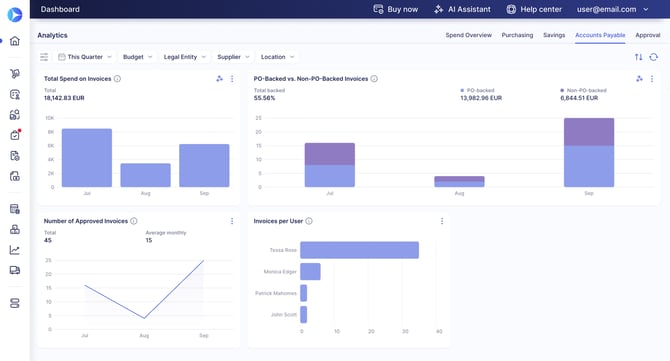
Task: Click the Buy now button
Action: tap(396, 9)
